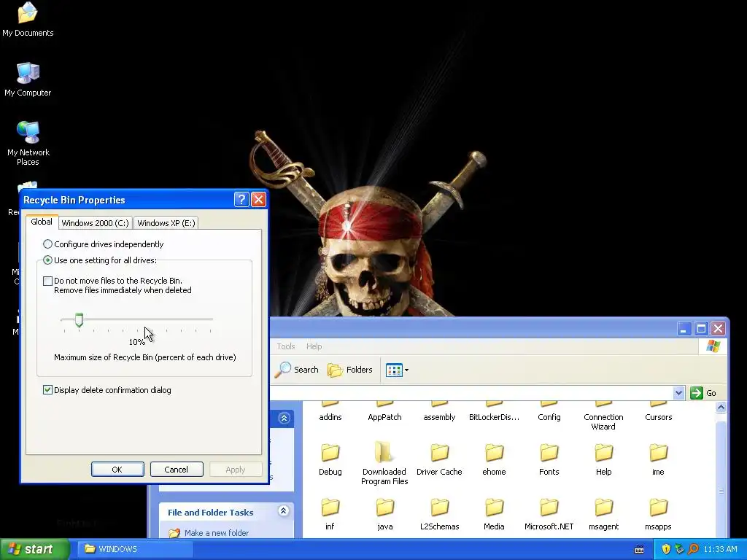This screenshot has width=747, height=560.
Task: Select the Cursors folder
Action: [x=659, y=412]
